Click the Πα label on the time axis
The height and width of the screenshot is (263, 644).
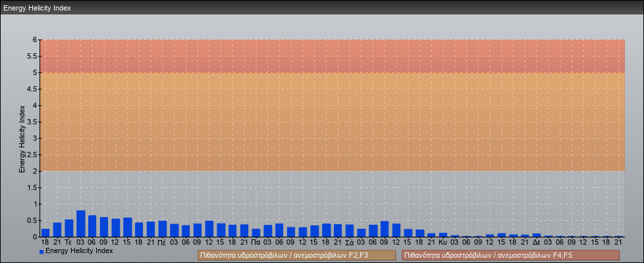256,243
